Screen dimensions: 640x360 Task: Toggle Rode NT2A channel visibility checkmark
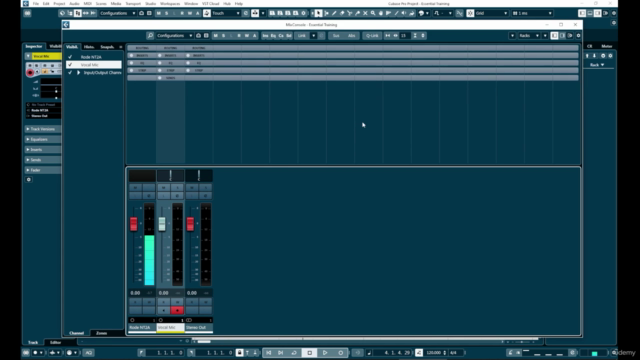(70, 57)
